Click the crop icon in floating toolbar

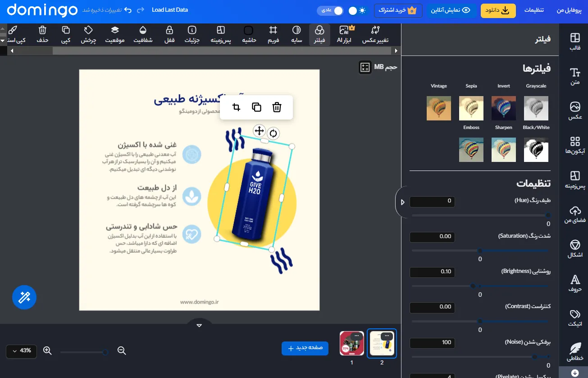(236, 107)
